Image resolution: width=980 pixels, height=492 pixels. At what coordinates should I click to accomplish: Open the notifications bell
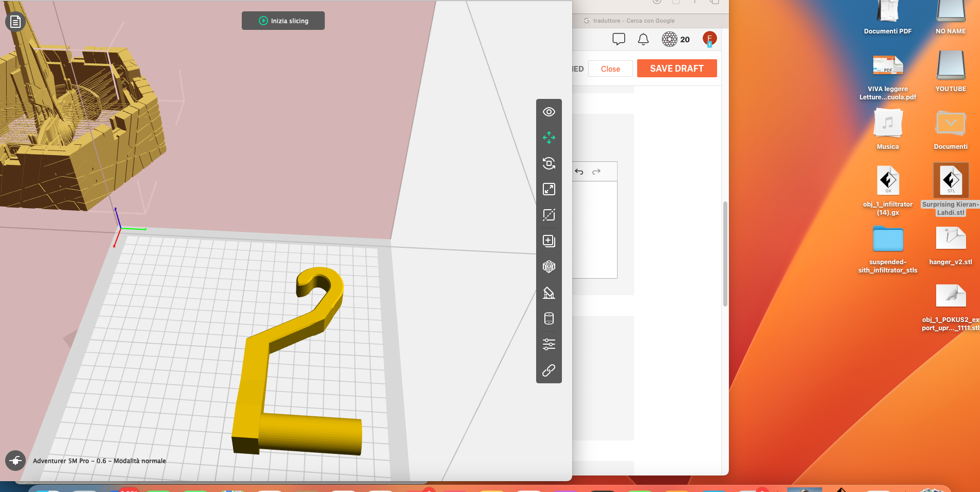(x=643, y=39)
